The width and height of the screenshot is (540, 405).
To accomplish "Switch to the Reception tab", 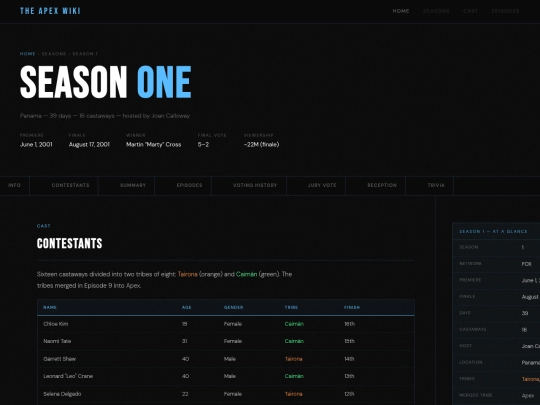I will click(x=382, y=185).
